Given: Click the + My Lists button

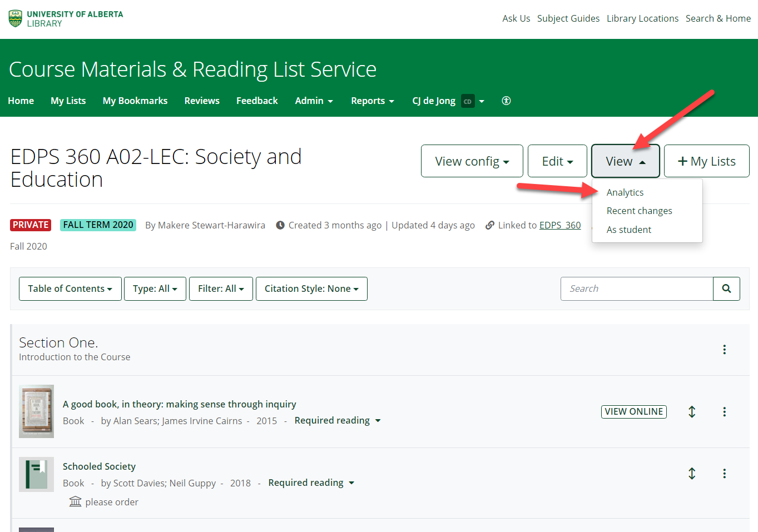Looking at the screenshot, I should point(707,161).
